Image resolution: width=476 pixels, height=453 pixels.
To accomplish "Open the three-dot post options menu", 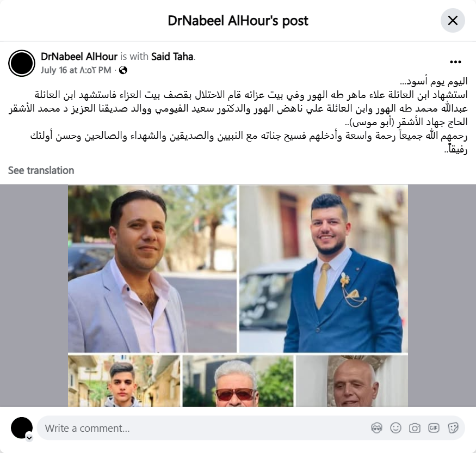I will point(455,62).
